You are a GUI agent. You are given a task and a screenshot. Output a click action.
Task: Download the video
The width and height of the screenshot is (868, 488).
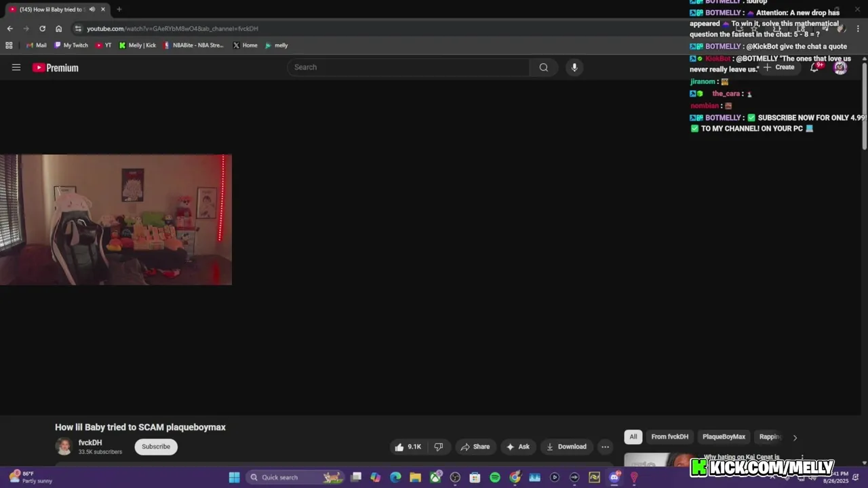(566, 447)
